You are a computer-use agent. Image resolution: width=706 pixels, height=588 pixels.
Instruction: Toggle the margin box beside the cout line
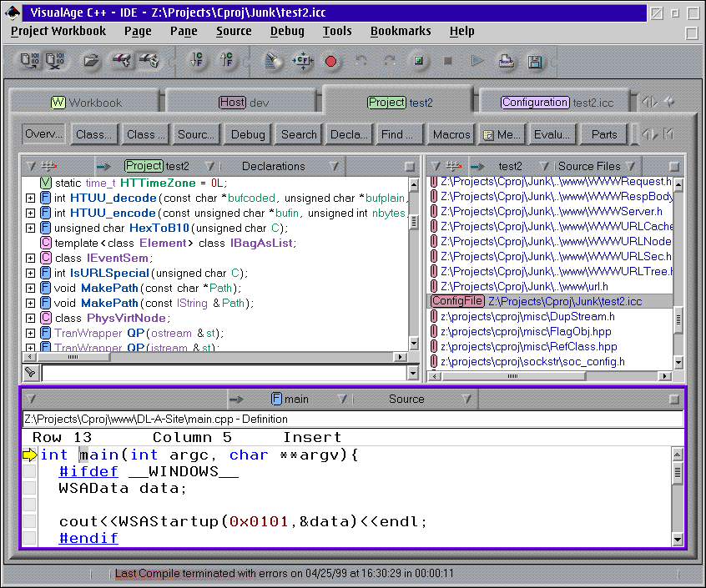pyautogui.click(x=30, y=521)
